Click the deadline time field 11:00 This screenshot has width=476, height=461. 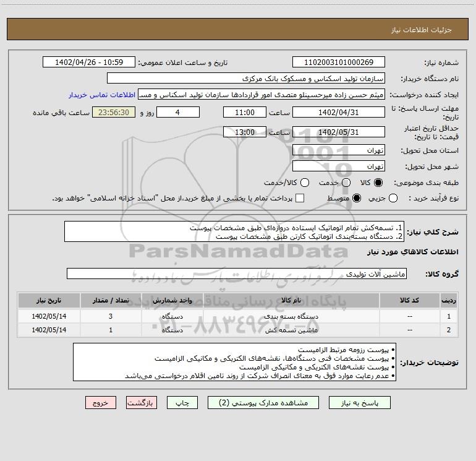click(245, 112)
